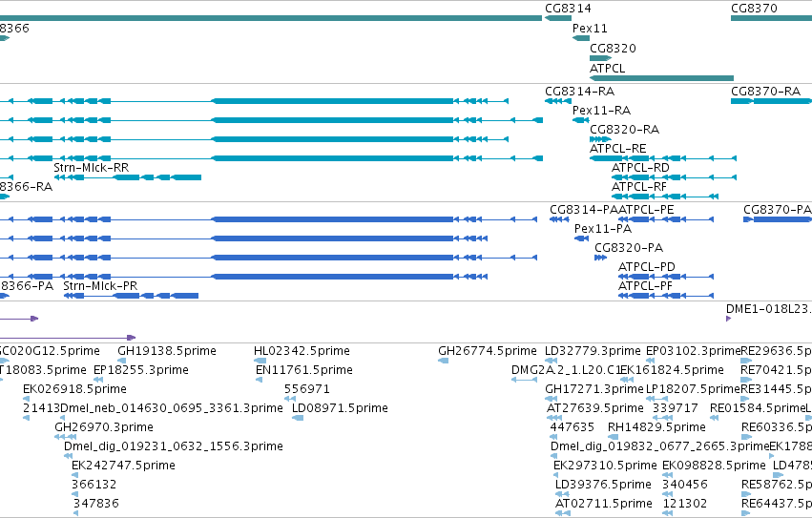Select the EN11761.5prime EST label
The image size is (812, 518).
(x=304, y=370)
